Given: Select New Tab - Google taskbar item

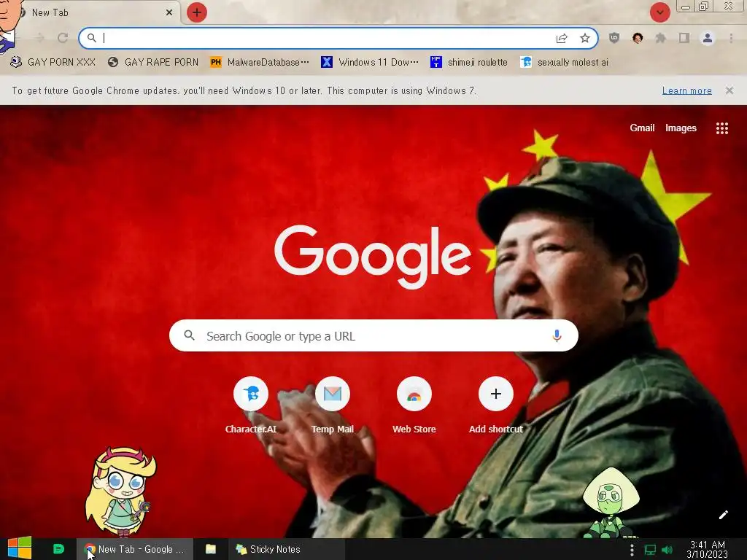Looking at the screenshot, I should click(x=135, y=549).
